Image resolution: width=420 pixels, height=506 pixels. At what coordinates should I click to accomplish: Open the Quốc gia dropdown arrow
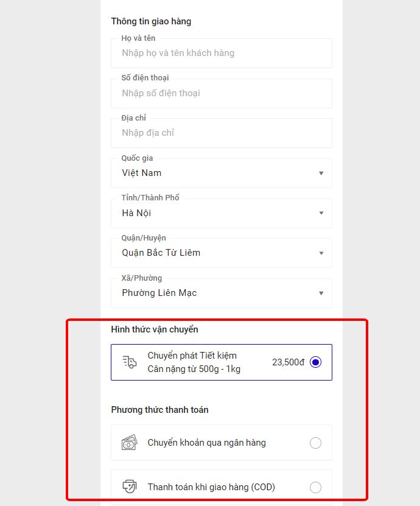coord(321,174)
